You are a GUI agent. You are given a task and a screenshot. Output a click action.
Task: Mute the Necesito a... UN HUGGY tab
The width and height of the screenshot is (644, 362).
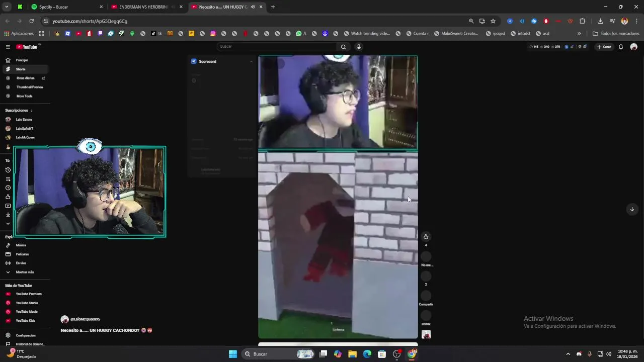click(253, 7)
